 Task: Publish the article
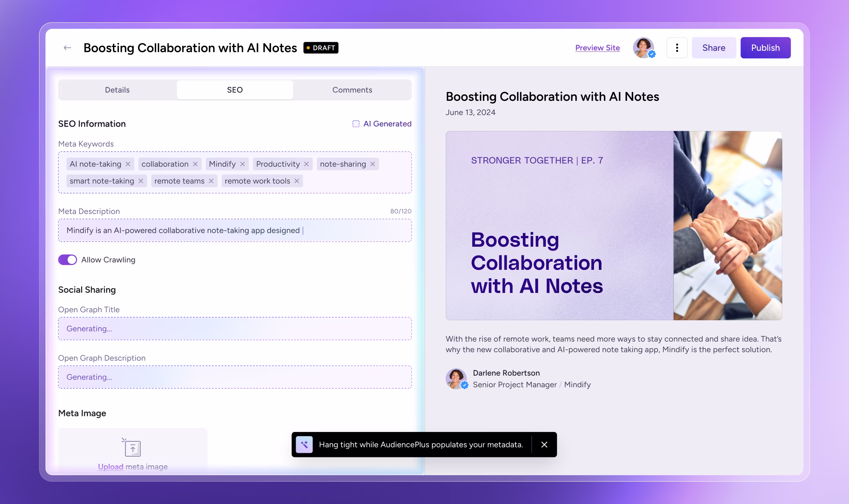coord(766,48)
